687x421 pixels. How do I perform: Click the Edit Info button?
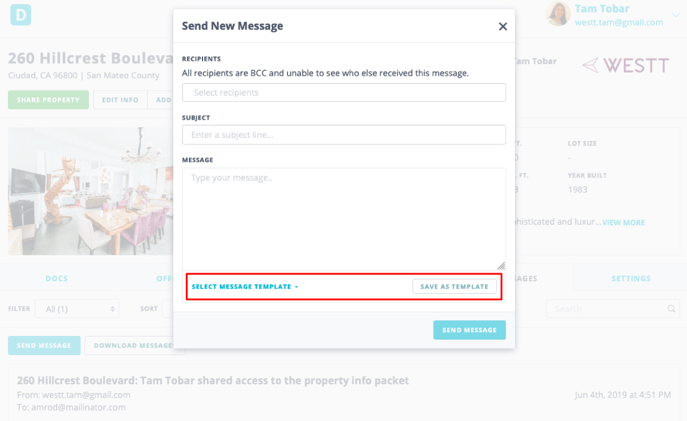tap(120, 100)
